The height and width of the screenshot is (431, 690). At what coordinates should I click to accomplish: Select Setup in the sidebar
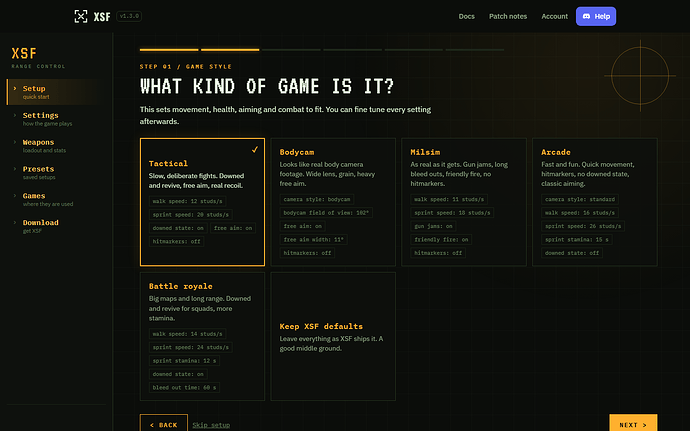point(55,92)
